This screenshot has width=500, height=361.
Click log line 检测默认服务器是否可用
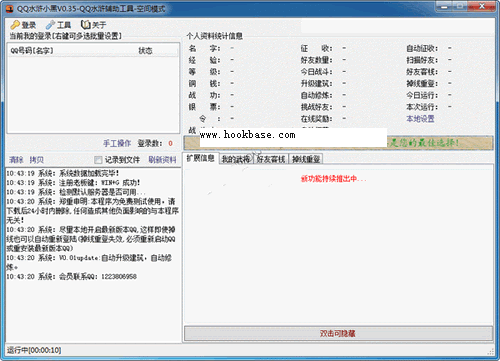[76, 192]
